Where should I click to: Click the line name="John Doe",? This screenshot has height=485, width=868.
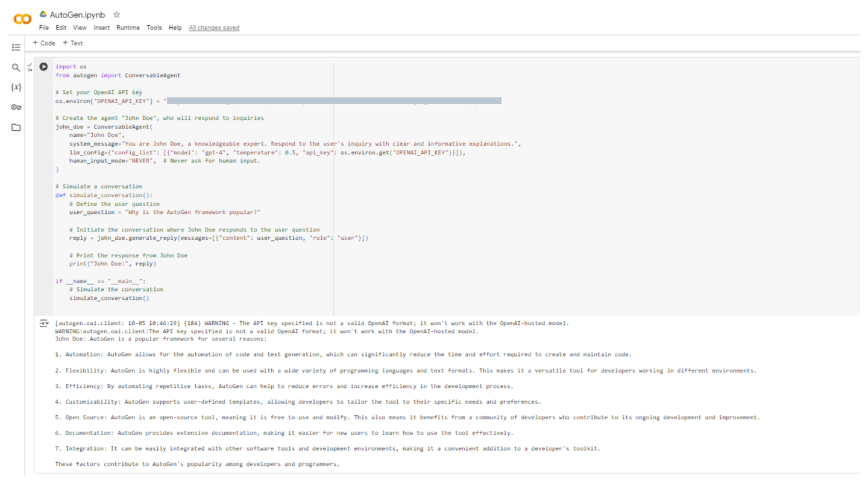[96, 135]
